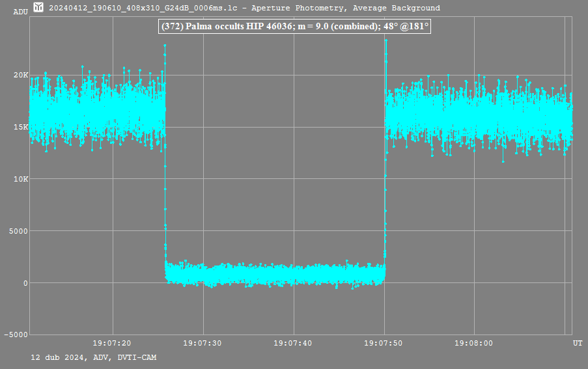The image size is (588, 369).
Task: Click the reappearance spike peak near 19:07:50
Action: 386,40
